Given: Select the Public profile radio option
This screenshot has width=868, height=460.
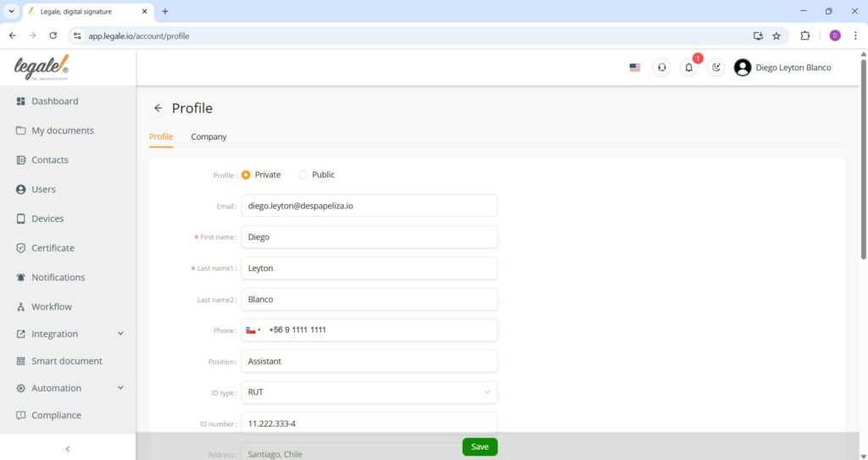Looking at the screenshot, I should [303, 175].
